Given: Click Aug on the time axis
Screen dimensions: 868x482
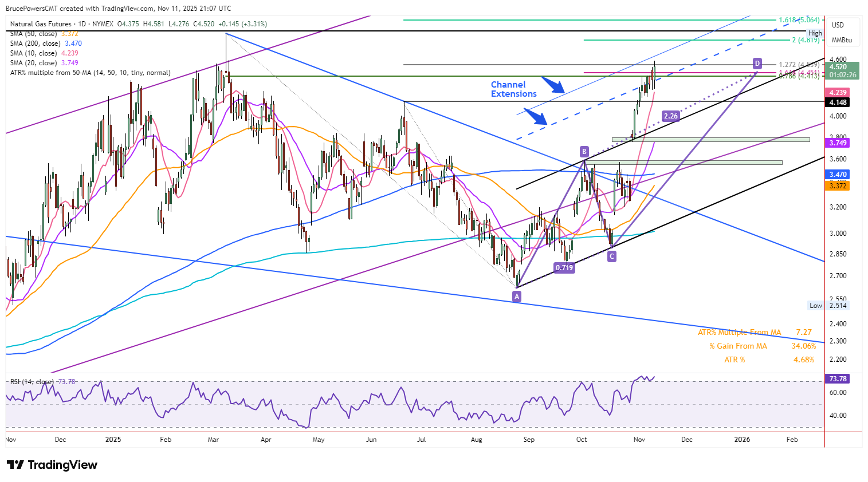Looking at the screenshot, I should [x=476, y=440].
